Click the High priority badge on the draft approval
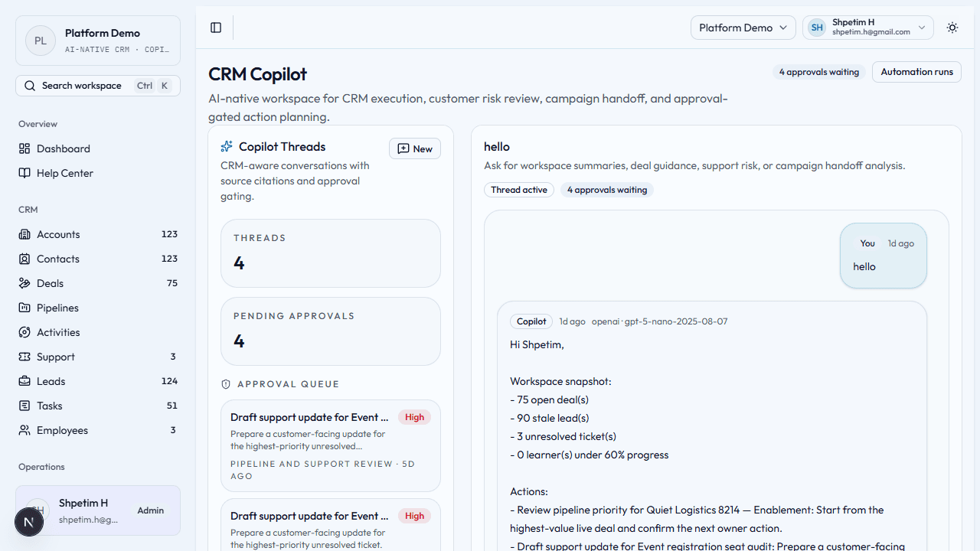 click(414, 417)
